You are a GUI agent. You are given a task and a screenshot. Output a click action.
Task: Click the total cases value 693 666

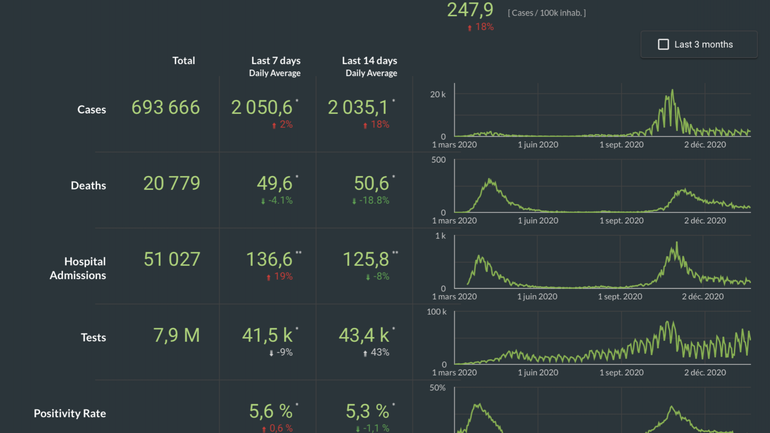[165, 108]
